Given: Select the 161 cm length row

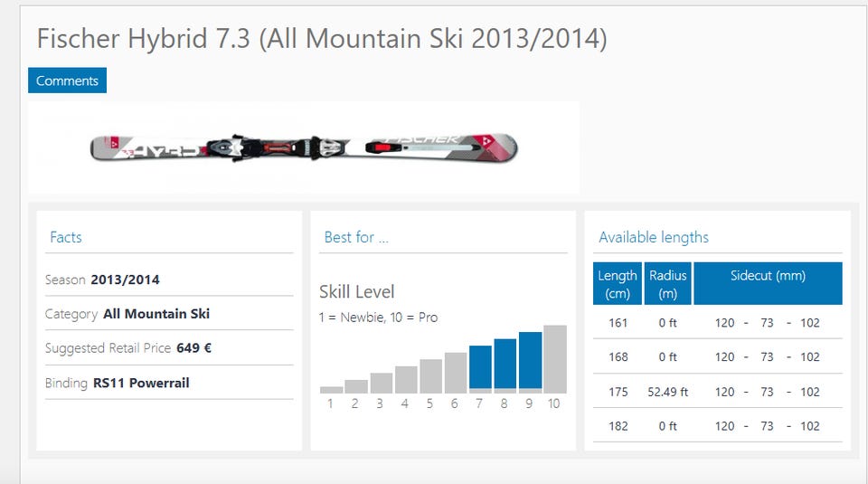Looking at the screenshot, I should pyautogui.click(x=618, y=322).
